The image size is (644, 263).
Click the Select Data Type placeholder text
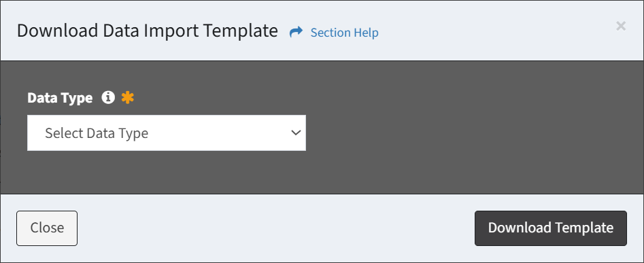pos(97,133)
